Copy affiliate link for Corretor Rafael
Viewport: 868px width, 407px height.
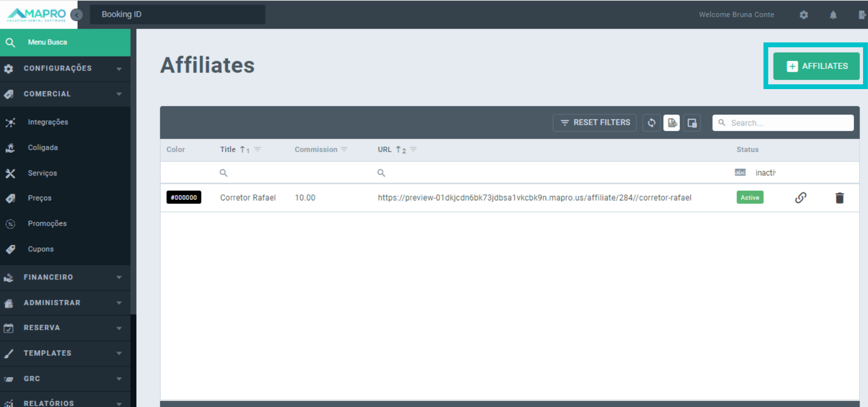tap(800, 198)
